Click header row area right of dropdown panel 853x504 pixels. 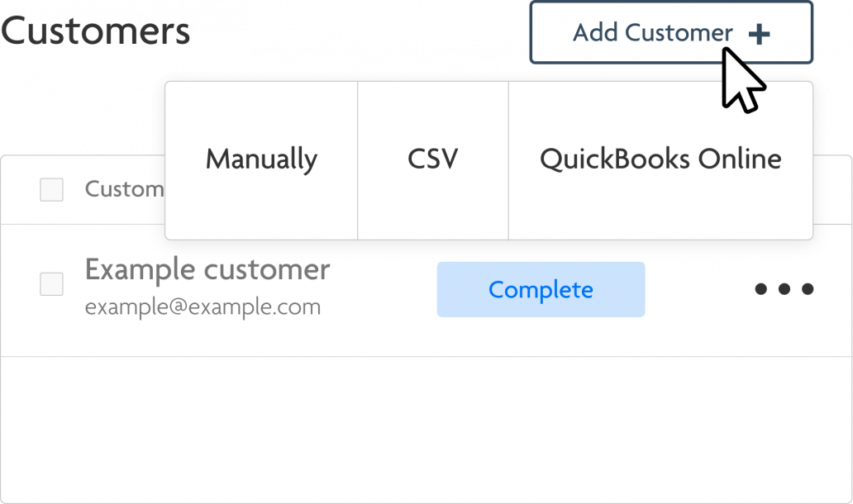point(832,190)
